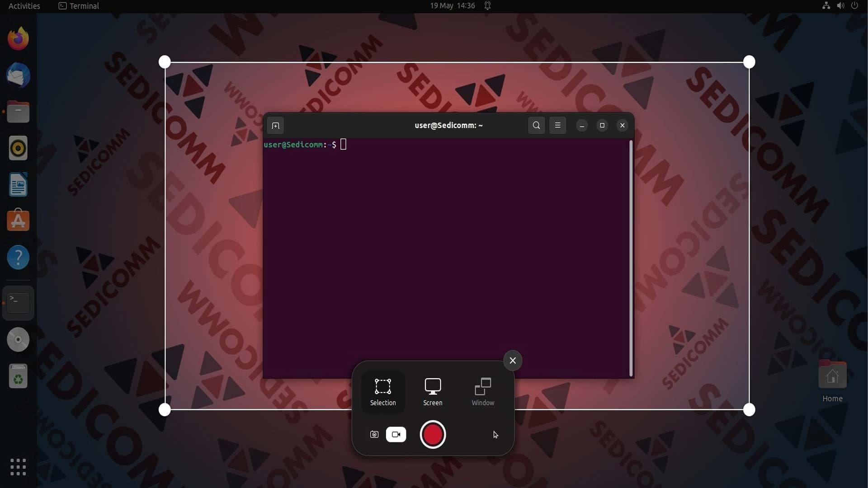This screenshot has width=868, height=488.
Task: Click the Terminal title user@Sedicomm: ~
Action: [448, 126]
